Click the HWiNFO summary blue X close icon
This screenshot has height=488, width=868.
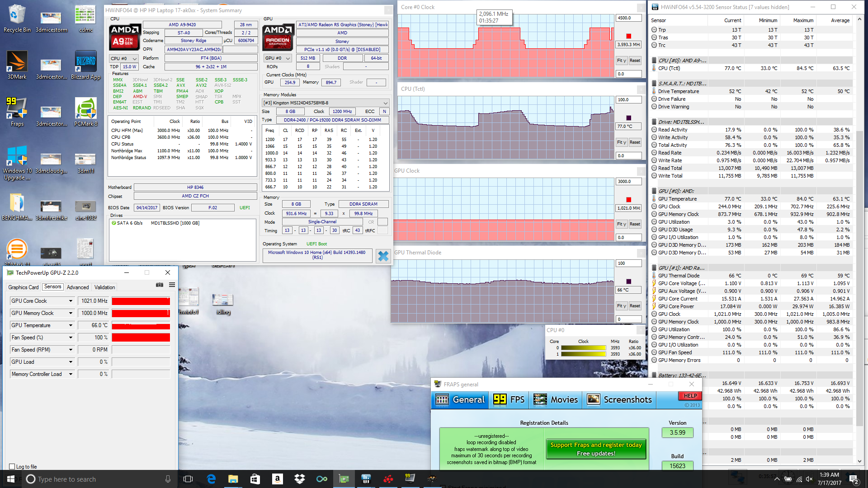tap(383, 256)
